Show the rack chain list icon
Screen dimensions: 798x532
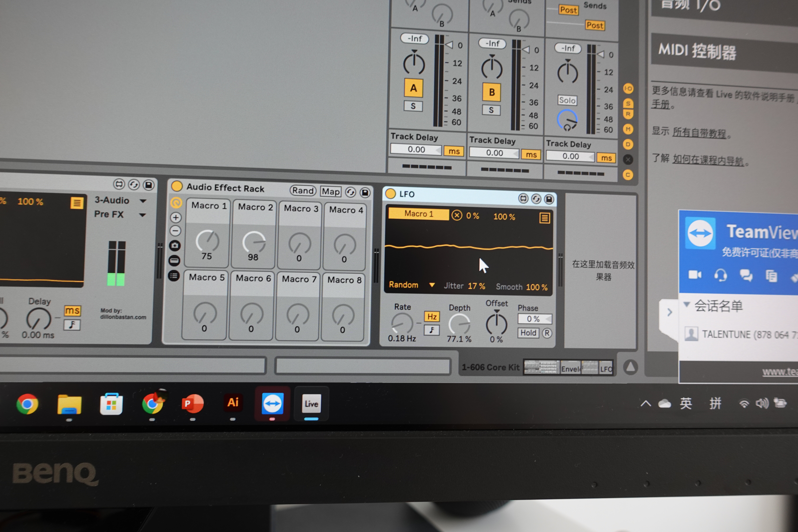tap(174, 276)
